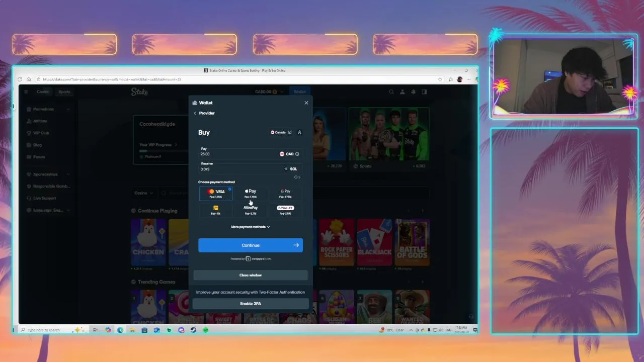Image resolution: width=644 pixels, height=362 pixels.
Task: Expand the Promotions sidebar item
Action: coord(49,109)
